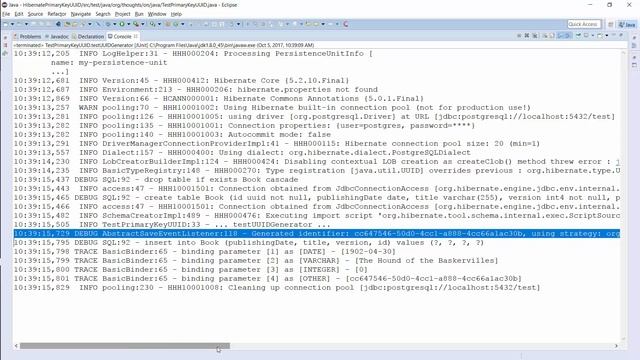Open the Help menu

pos(176,14)
